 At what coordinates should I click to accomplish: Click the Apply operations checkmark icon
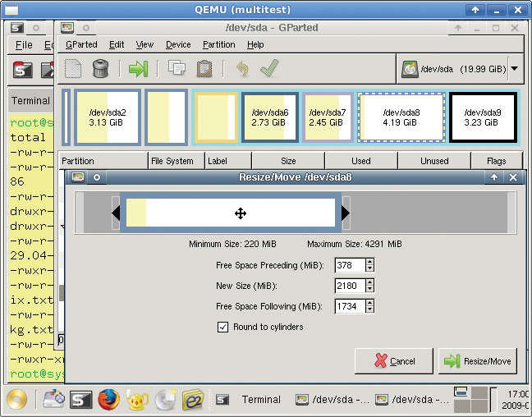[x=268, y=69]
